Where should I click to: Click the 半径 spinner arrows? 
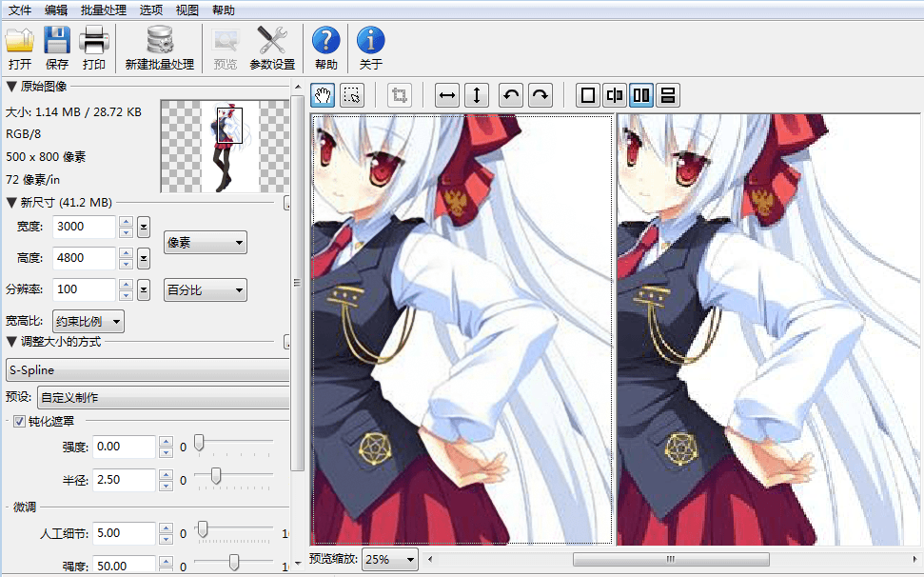(167, 480)
